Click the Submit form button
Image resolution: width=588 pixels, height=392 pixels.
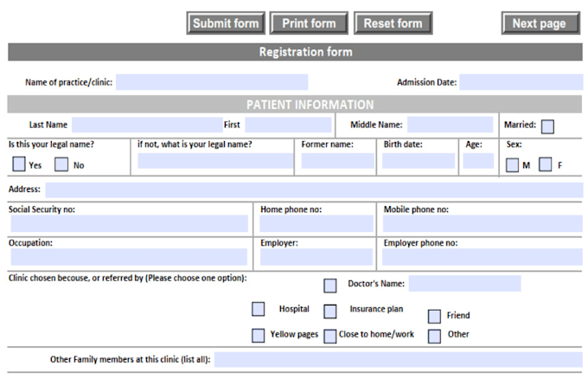226,23
